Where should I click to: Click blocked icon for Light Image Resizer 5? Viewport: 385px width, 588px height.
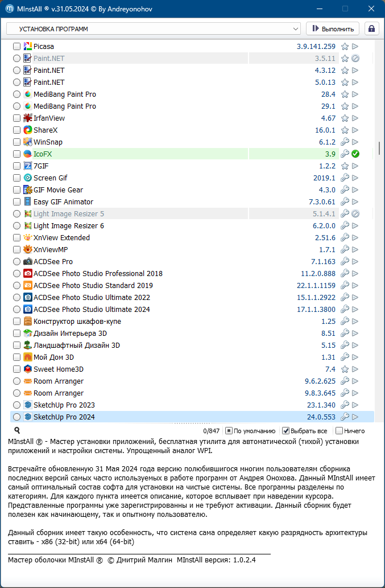point(355,214)
